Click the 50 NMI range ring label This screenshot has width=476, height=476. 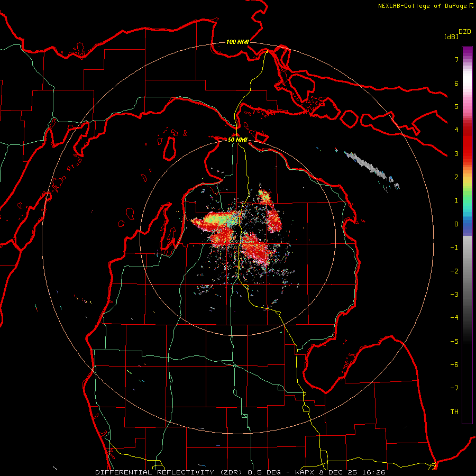click(x=237, y=140)
